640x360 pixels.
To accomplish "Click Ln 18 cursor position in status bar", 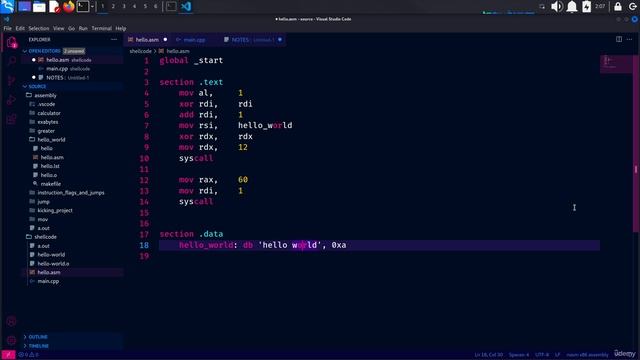I will tap(489, 355).
